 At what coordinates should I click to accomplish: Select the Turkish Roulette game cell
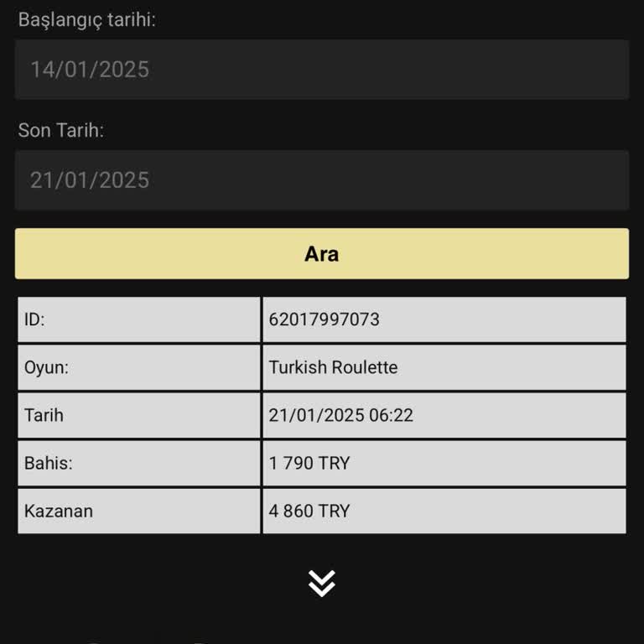click(444, 367)
